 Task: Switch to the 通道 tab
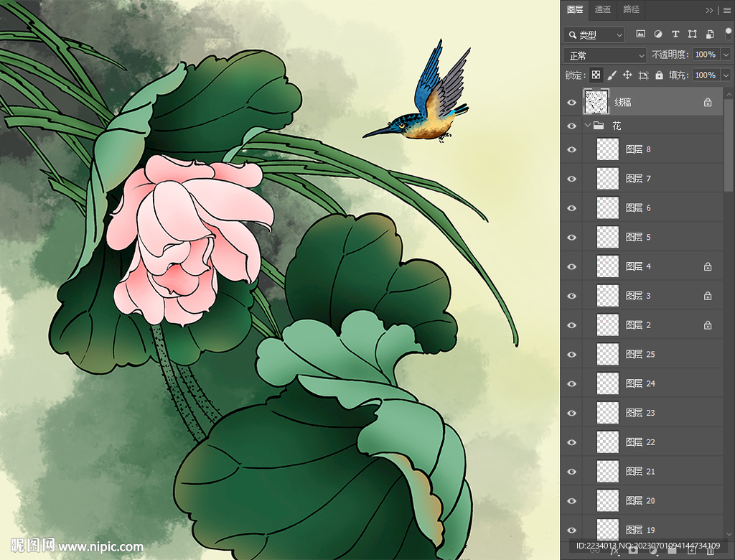point(603,9)
